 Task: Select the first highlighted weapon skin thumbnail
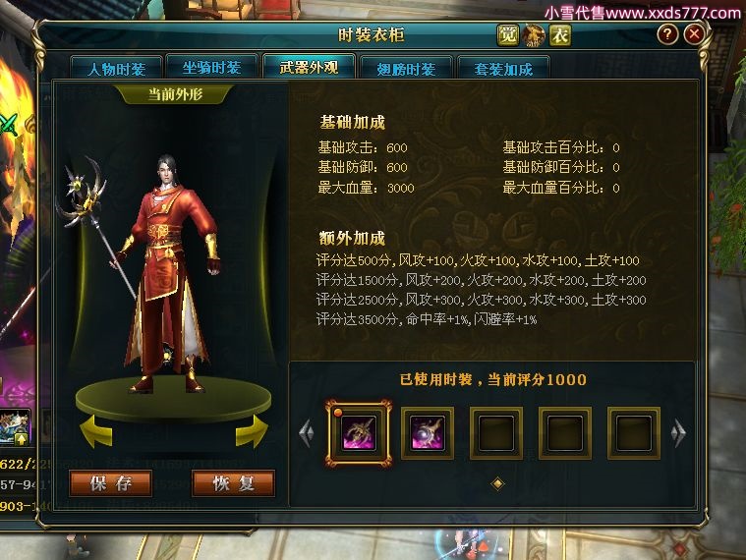(359, 432)
